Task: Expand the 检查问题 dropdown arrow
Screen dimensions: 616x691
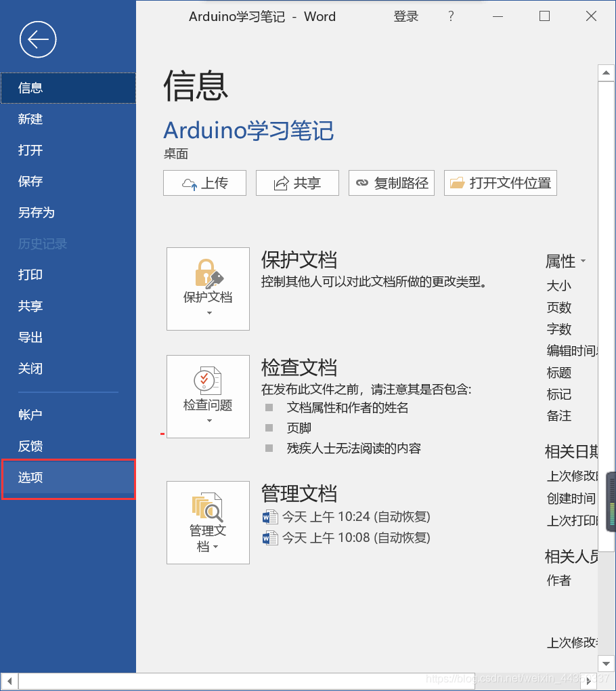Action: 209,421
